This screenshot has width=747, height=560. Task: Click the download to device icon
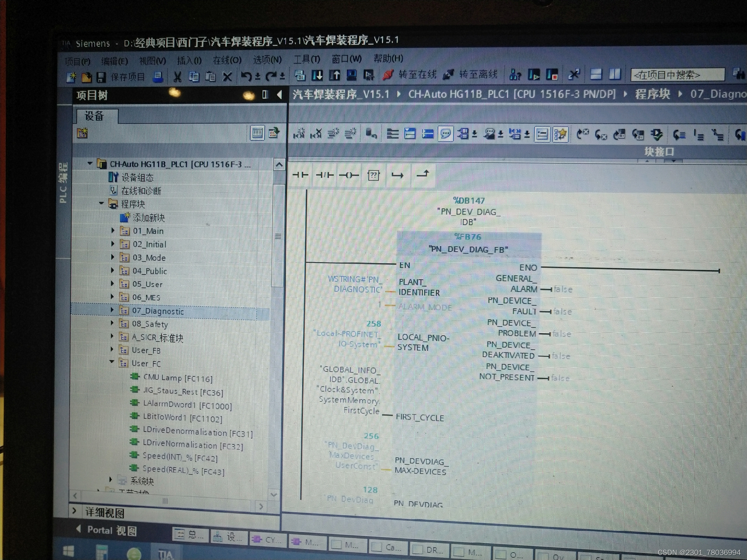(317, 75)
